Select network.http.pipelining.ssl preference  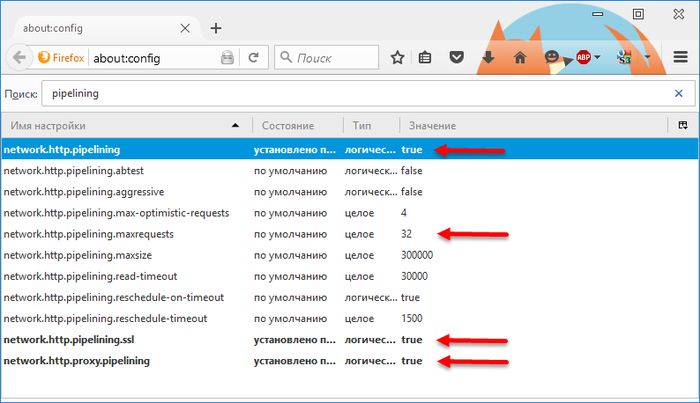click(x=350, y=340)
